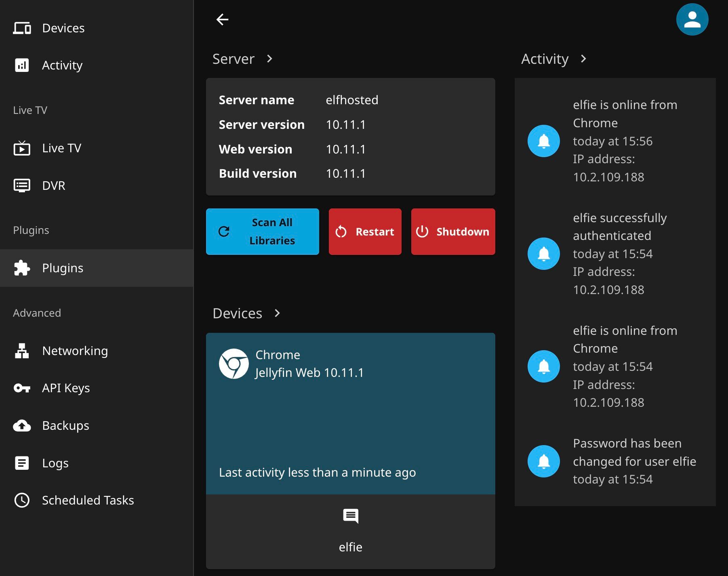This screenshot has width=728, height=576.
Task: Send a message to elfie's device
Action: (x=351, y=516)
